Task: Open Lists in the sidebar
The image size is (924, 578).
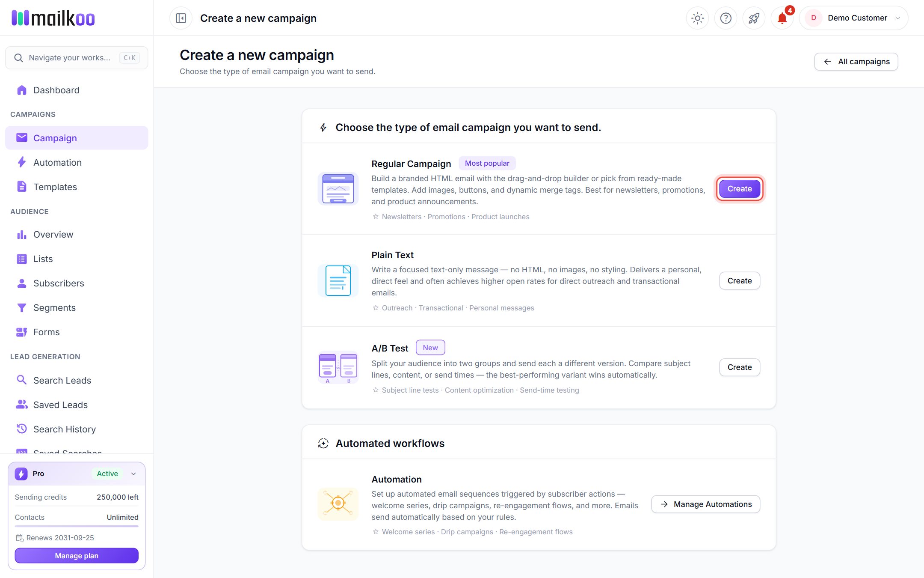Action: tap(77, 259)
